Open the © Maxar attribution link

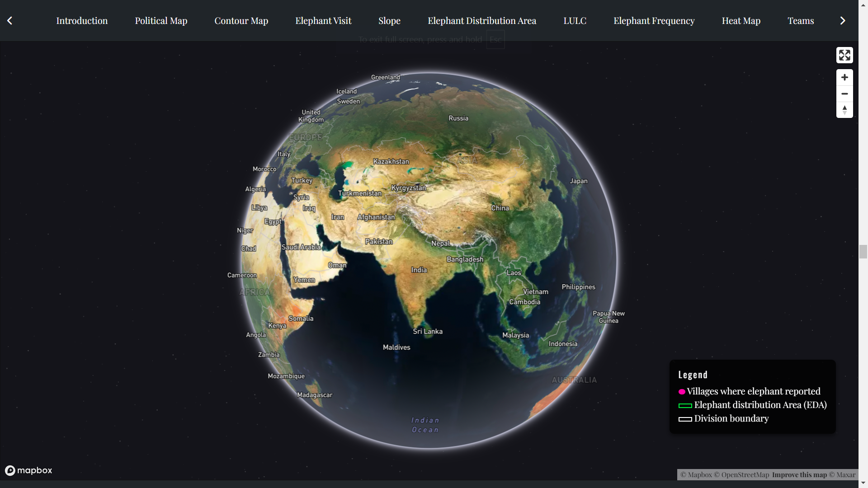coord(842,474)
